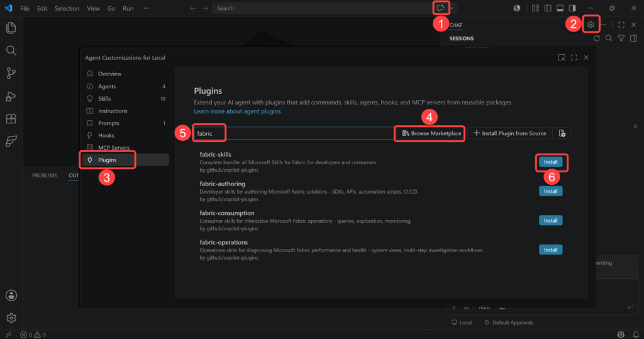Open notifications bell in status bar
This screenshot has width=644, height=339.
tap(636, 335)
